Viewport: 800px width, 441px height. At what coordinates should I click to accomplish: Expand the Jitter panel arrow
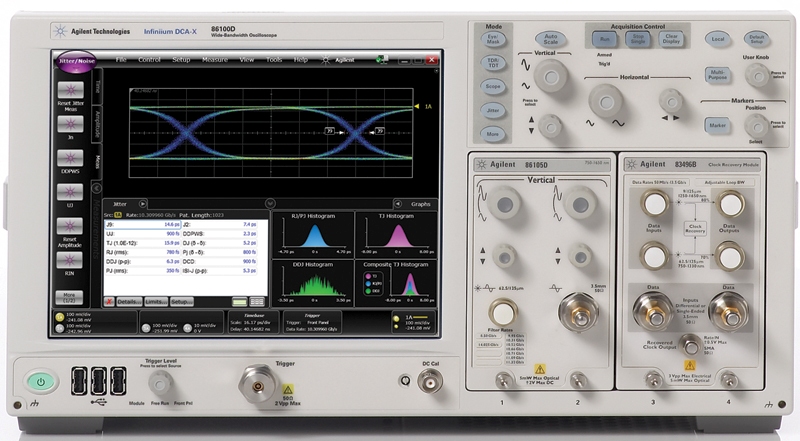141,202
